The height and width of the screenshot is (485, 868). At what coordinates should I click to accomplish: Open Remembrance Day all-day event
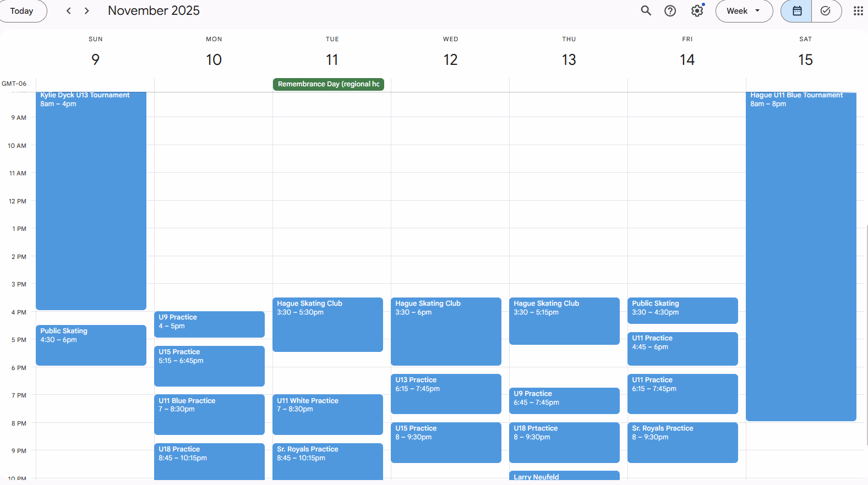click(329, 84)
